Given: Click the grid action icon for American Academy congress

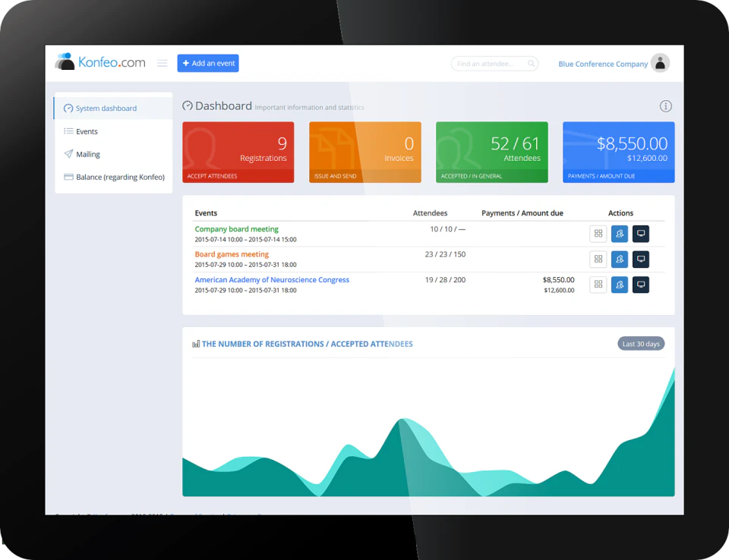Looking at the screenshot, I should 598,285.
